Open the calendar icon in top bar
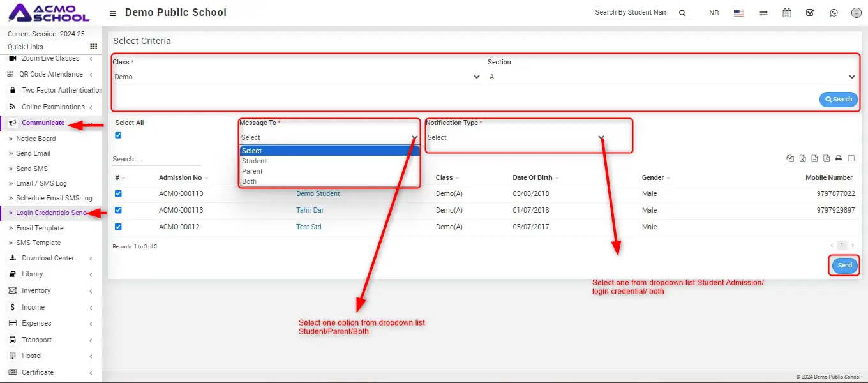 [787, 13]
